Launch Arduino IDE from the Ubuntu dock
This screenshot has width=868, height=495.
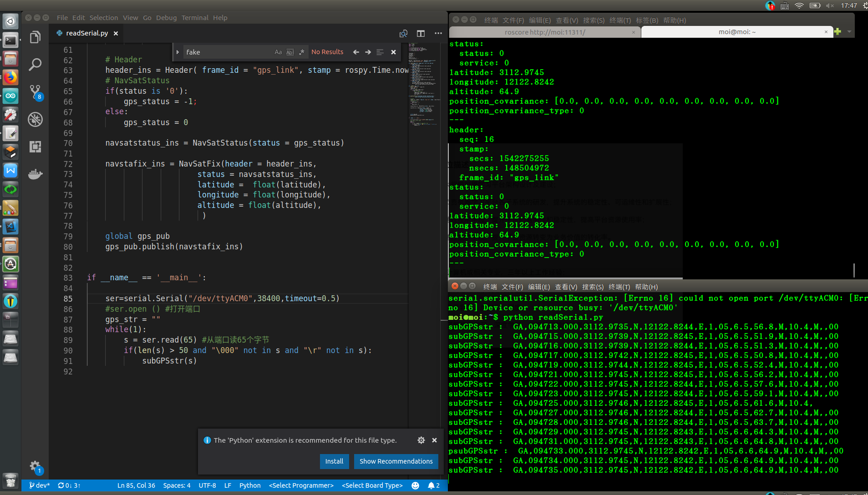coord(10,96)
